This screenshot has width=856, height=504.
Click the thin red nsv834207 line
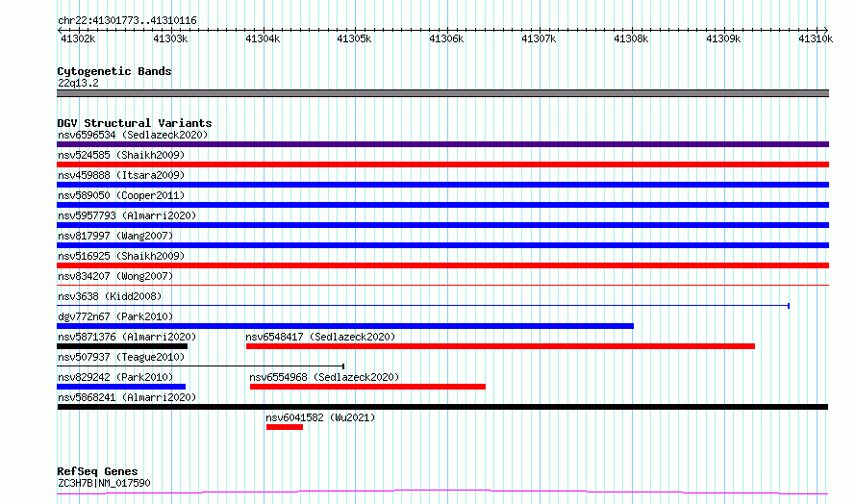tap(442, 285)
